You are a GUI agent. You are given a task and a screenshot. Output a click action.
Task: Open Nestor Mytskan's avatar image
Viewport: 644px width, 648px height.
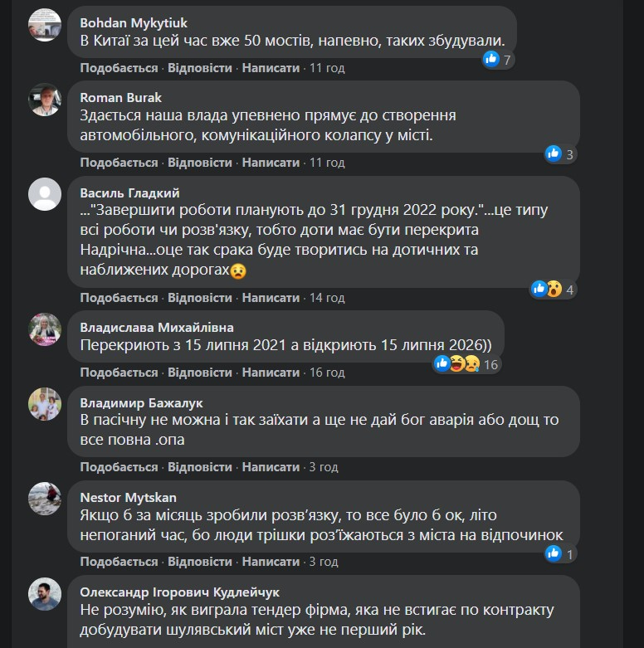(45, 499)
